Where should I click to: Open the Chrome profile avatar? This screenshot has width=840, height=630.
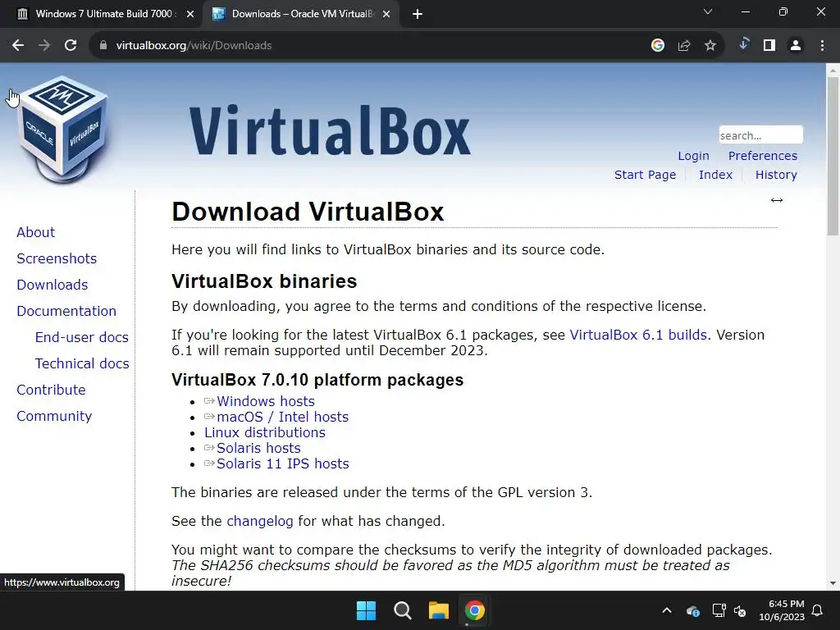pyautogui.click(x=796, y=46)
